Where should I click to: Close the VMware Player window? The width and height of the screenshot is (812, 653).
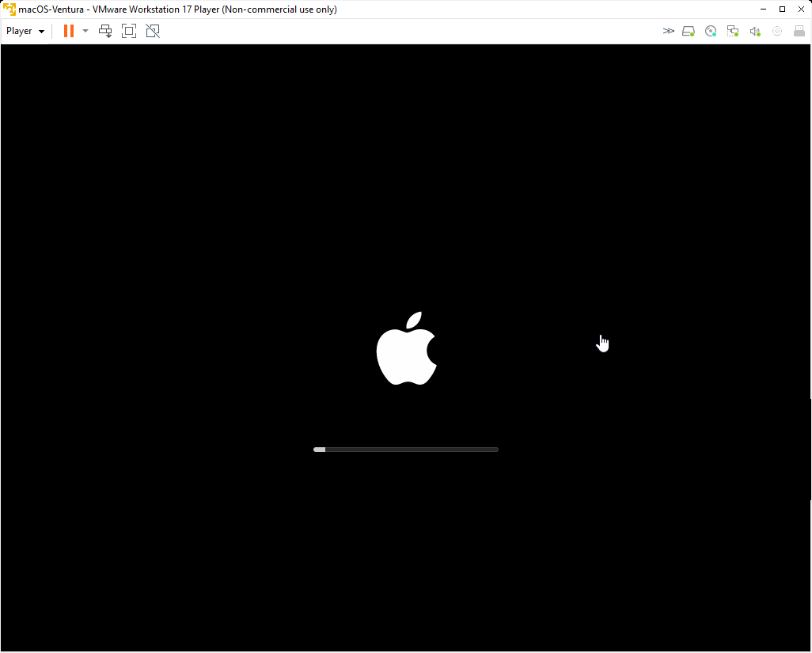point(801,9)
